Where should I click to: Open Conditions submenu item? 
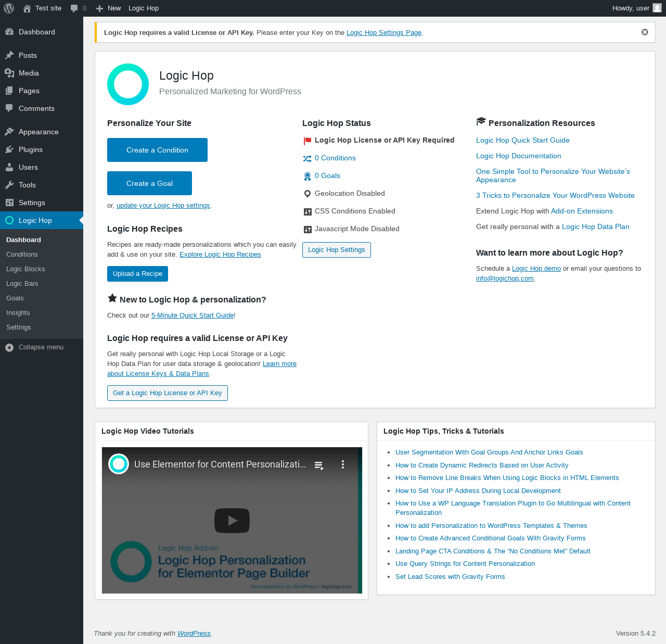coord(22,255)
